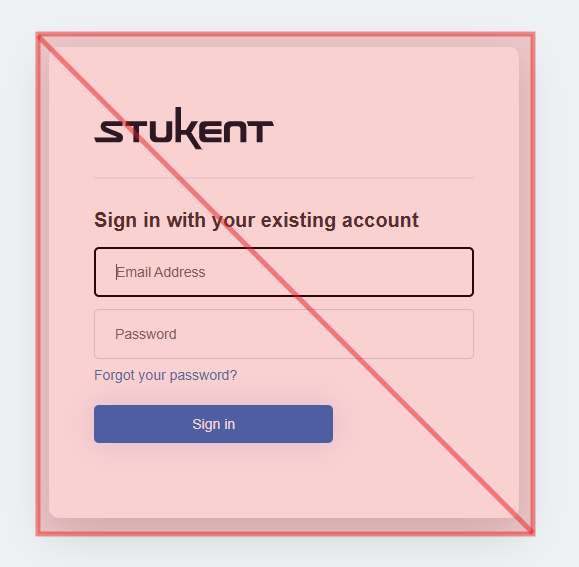Click the Stukent logo
579x567 pixels.
[x=184, y=128]
